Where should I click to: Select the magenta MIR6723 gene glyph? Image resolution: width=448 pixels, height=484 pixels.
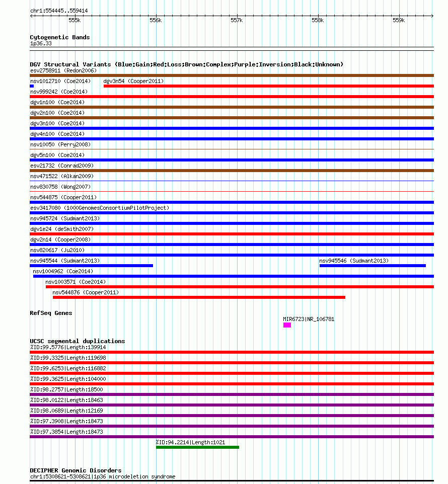click(287, 325)
